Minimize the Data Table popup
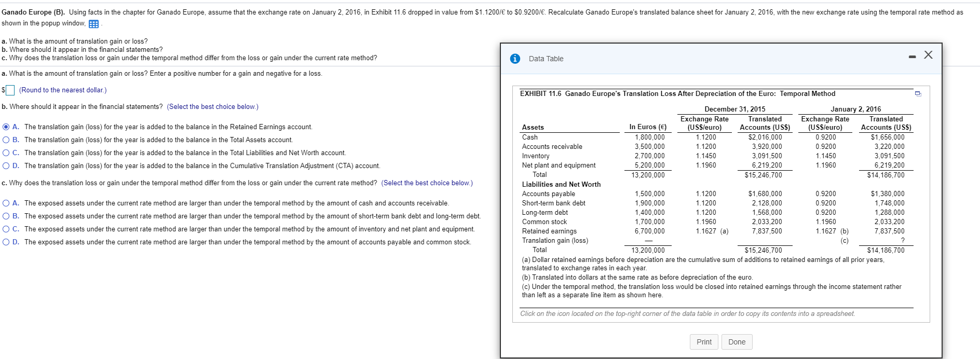 [912, 57]
